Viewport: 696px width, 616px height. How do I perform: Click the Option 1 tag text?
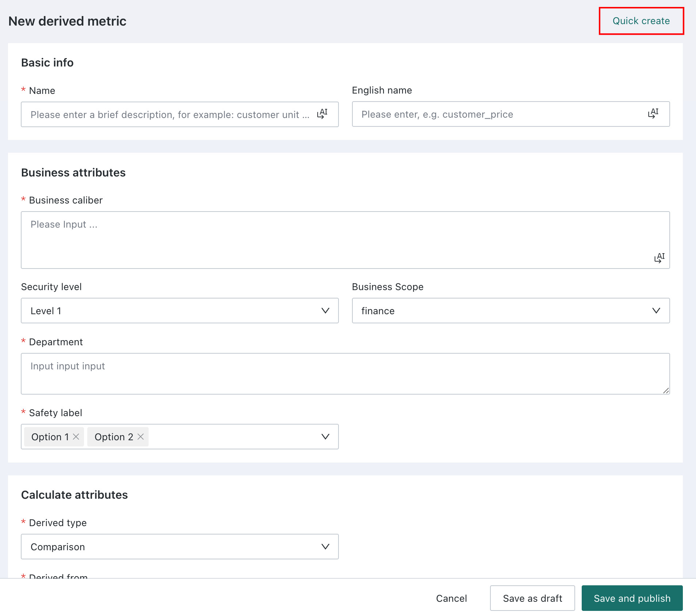click(50, 437)
